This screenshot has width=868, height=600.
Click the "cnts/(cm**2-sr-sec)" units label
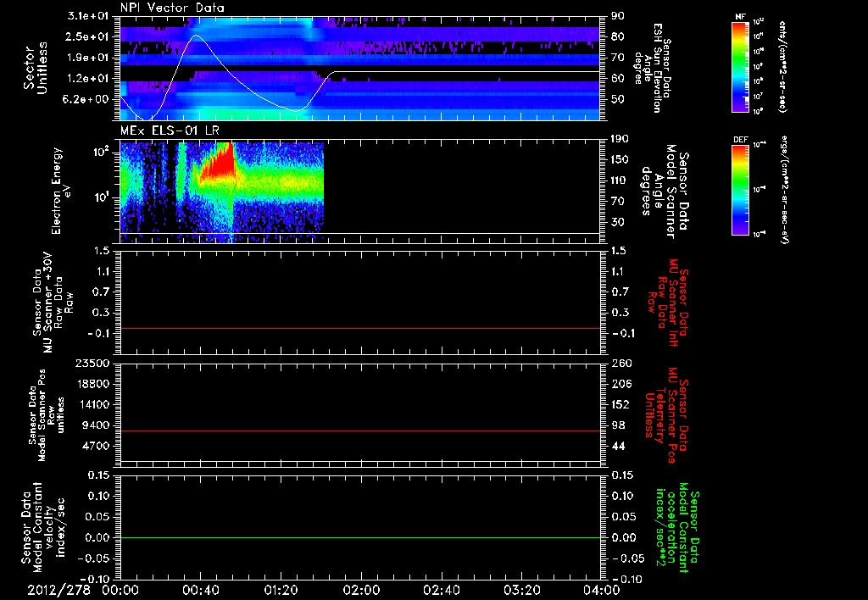pos(783,66)
